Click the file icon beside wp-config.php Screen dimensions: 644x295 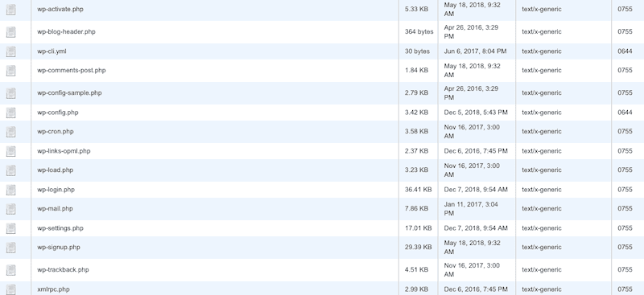(10, 113)
